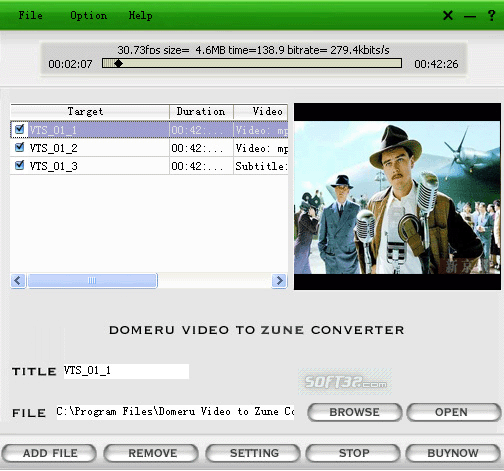Click the elapsed time 00:02:07
The width and height of the screenshot is (504, 471).
(70, 64)
